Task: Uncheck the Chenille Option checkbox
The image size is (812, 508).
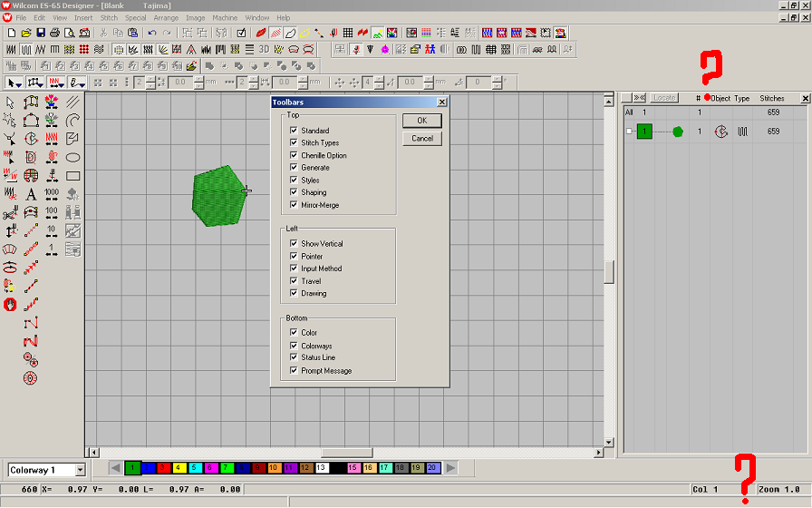Action: 294,155
